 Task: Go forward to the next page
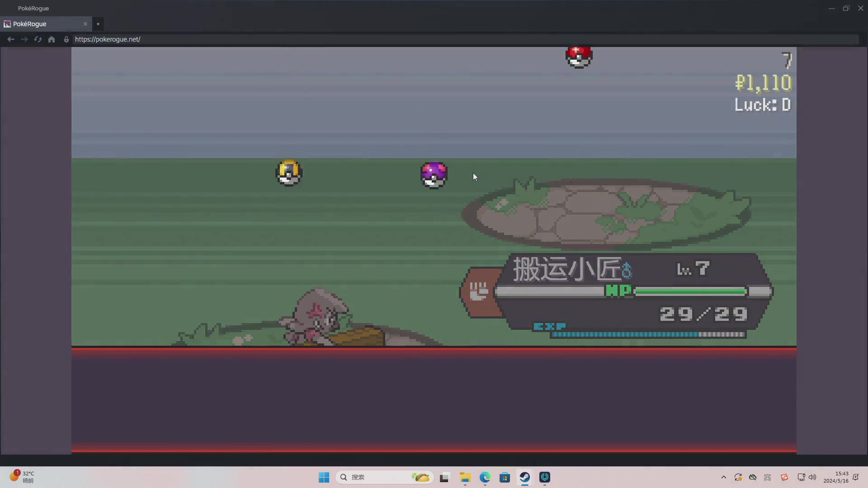[24, 39]
